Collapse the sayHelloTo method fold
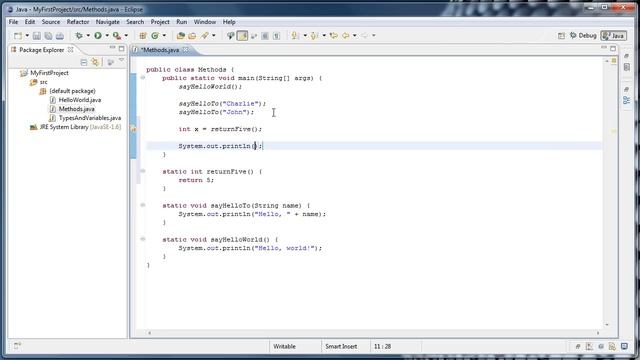Screen dimensions: 640x360 [142, 205]
